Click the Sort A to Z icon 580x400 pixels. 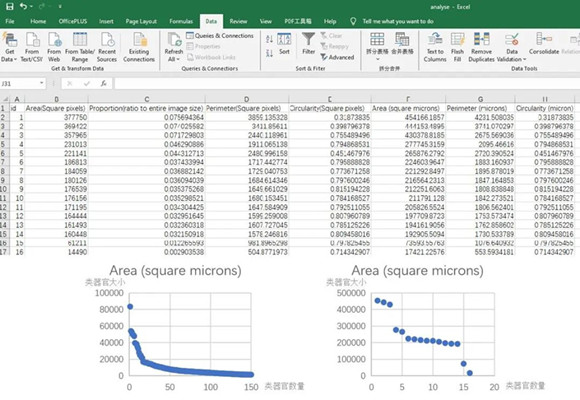[270, 39]
